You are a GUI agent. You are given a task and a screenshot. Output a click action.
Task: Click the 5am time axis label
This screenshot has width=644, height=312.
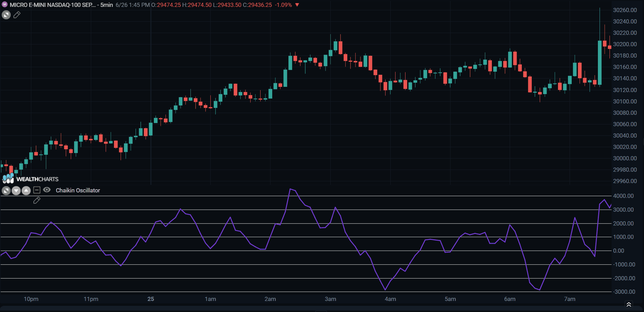450,299
